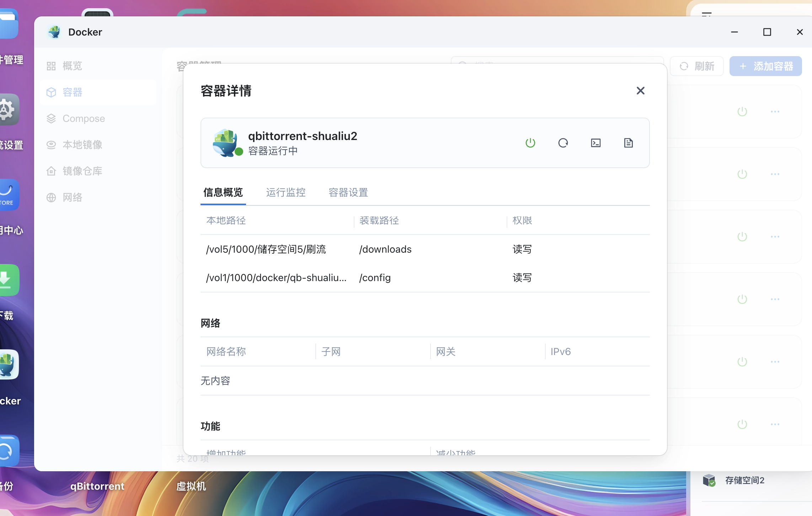Click the 存储空间2 storage icon
Viewport: 812px width, 516px height.
coord(709,480)
